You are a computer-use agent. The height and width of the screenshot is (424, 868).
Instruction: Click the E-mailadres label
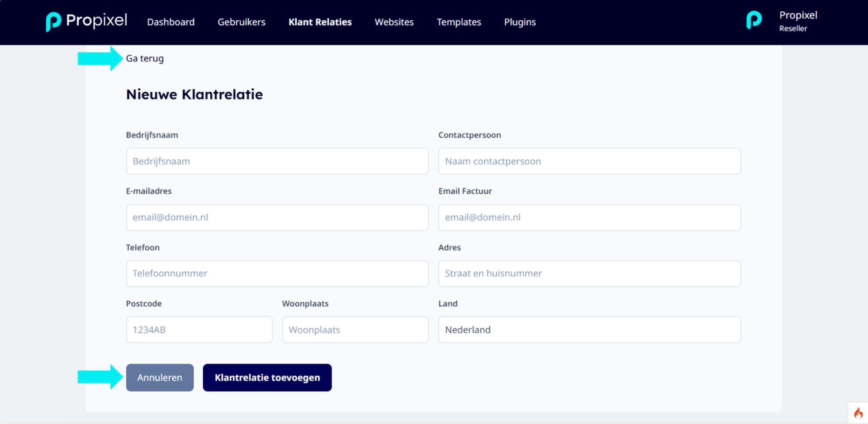click(x=148, y=191)
